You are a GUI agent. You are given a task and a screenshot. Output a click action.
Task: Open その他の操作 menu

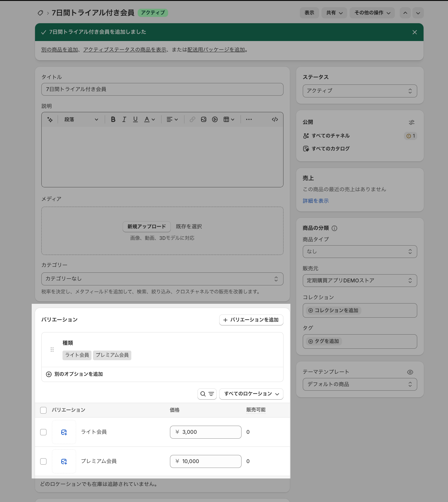(372, 13)
